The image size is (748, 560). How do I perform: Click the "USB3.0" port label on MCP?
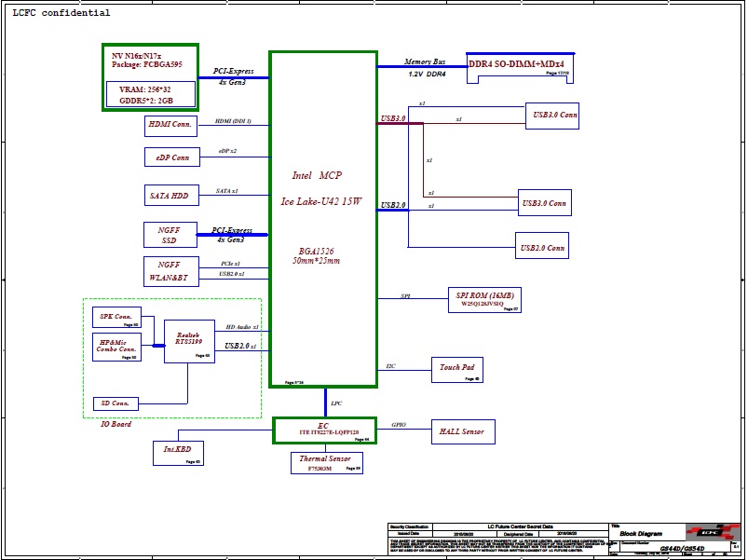(393, 118)
